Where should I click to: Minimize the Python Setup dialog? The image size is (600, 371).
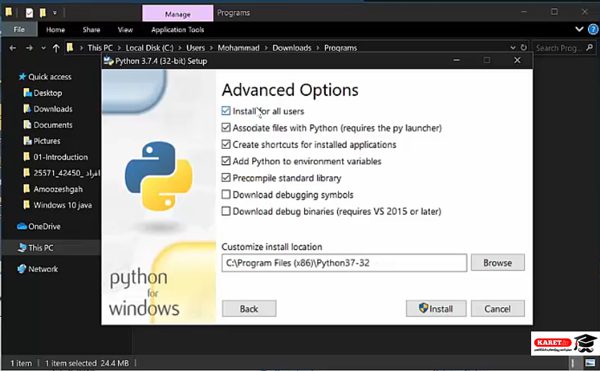point(456,60)
